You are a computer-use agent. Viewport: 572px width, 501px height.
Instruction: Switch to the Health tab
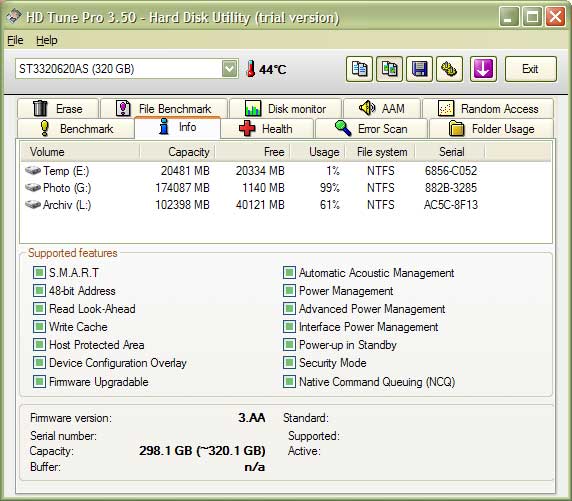point(267,129)
